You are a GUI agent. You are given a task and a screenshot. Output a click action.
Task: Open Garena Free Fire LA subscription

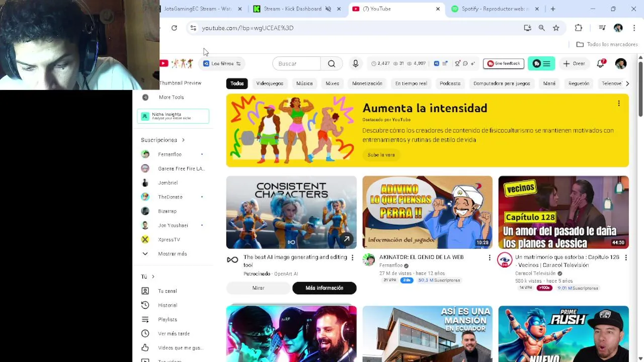[173, 168]
